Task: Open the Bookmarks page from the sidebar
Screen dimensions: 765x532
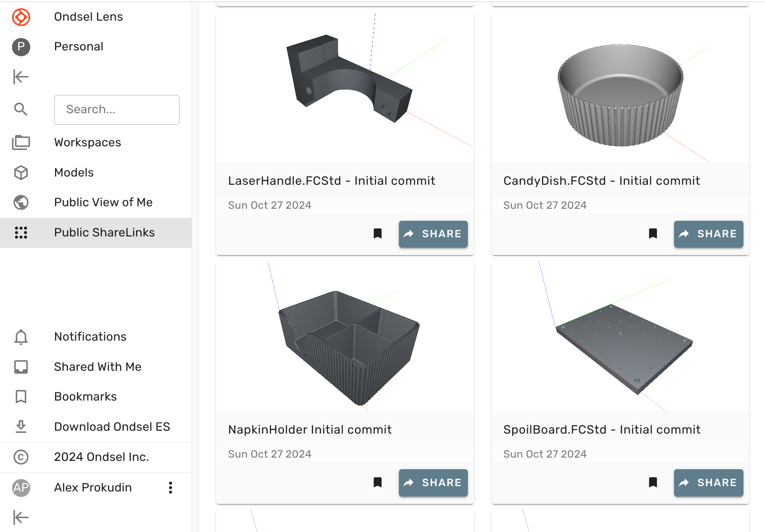Action: click(x=85, y=396)
